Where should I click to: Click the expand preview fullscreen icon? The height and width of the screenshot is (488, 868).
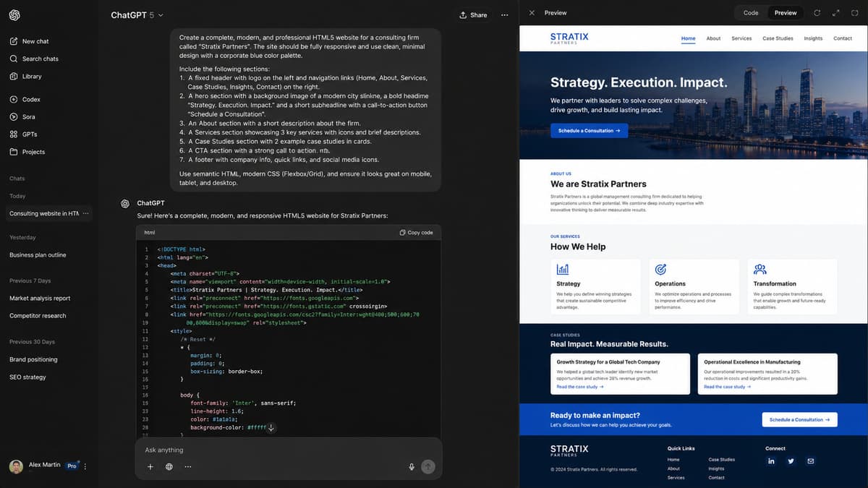[x=835, y=13]
